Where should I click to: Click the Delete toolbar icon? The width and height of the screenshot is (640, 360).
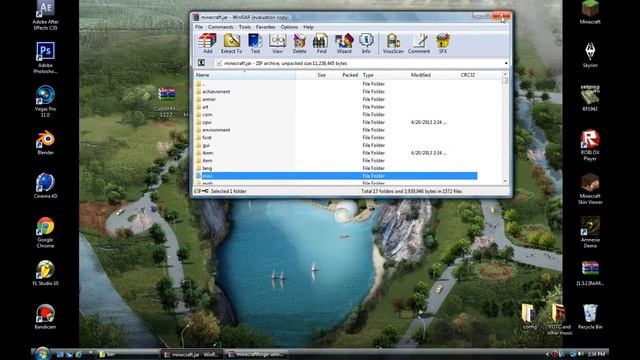pyautogui.click(x=299, y=43)
